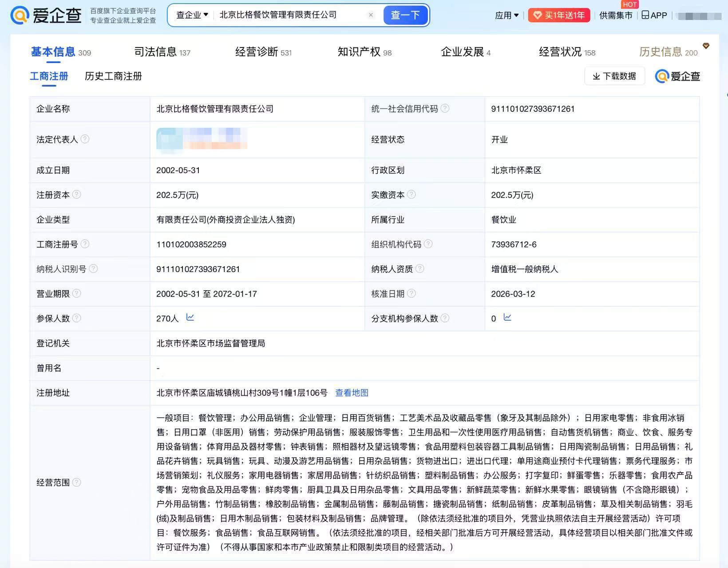
Task: Open the 供需集市 link
Action: [616, 16]
